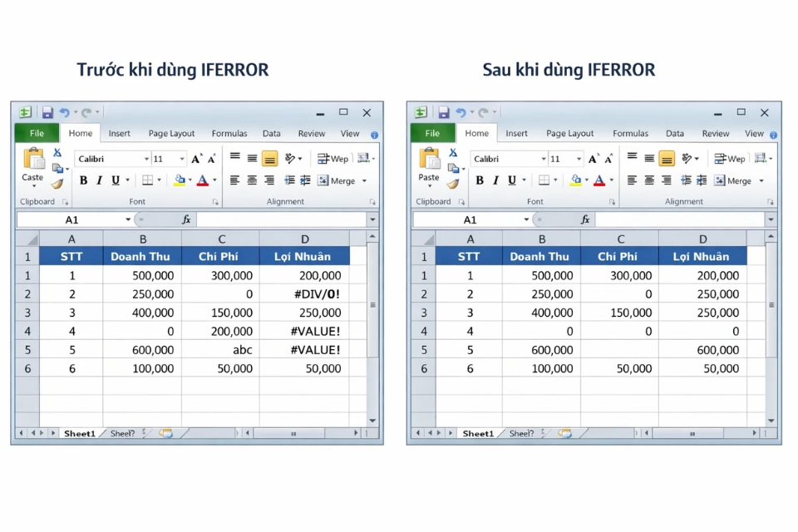Open the Font Color red swatch

point(203,180)
